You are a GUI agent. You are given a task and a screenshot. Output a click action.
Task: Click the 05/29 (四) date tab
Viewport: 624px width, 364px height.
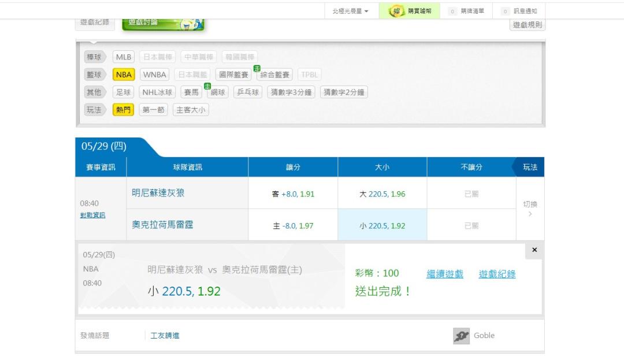pos(104,146)
